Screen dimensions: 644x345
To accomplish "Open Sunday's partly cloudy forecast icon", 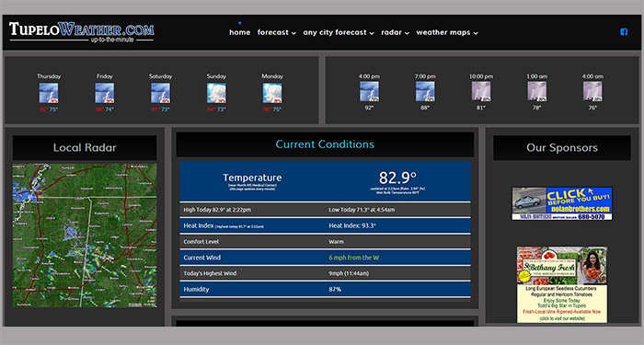I will click(216, 93).
